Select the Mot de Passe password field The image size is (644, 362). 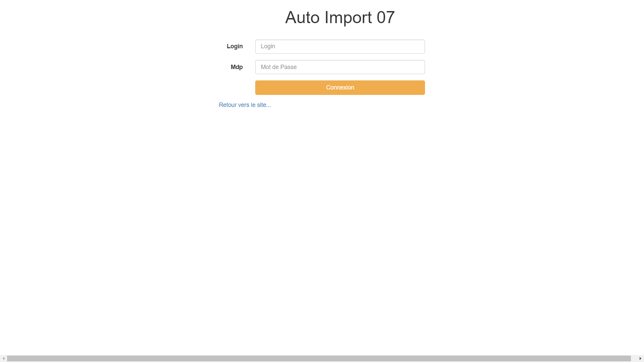coord(340,67)
